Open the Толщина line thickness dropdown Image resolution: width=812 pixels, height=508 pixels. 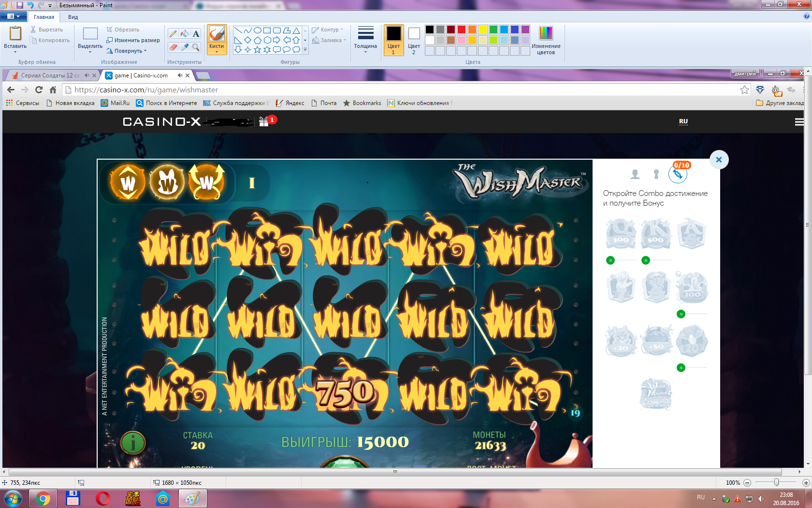[x=365, y=39]
